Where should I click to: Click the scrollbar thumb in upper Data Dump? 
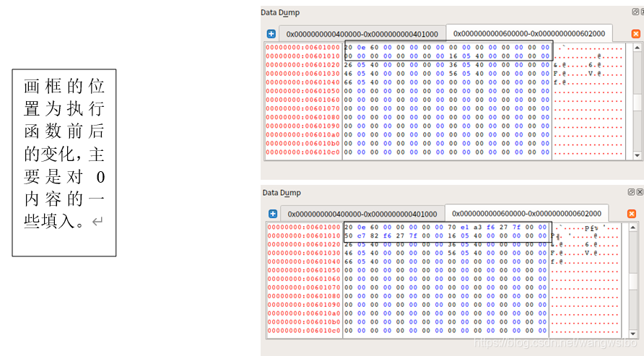tap(637, 101)
